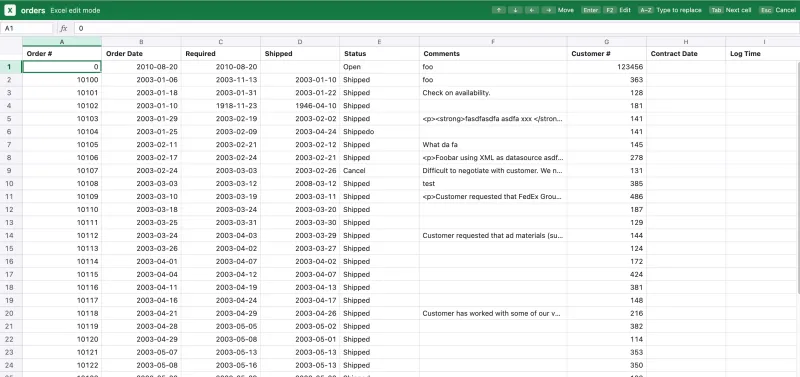Screen dimensions: 800x377
Task: Select the "Difficult to negotiate with customer" comment
Action: [x=493, y=170]
